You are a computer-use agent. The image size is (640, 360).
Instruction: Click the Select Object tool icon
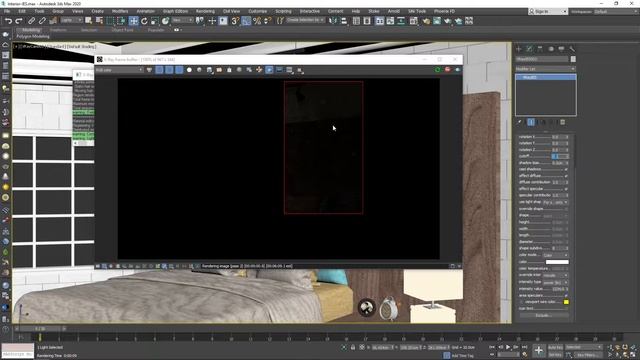(88, 21)
